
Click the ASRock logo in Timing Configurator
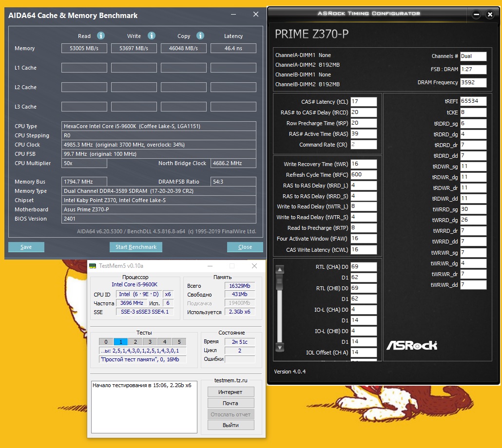pyautogui.click(x=412, y=345)
